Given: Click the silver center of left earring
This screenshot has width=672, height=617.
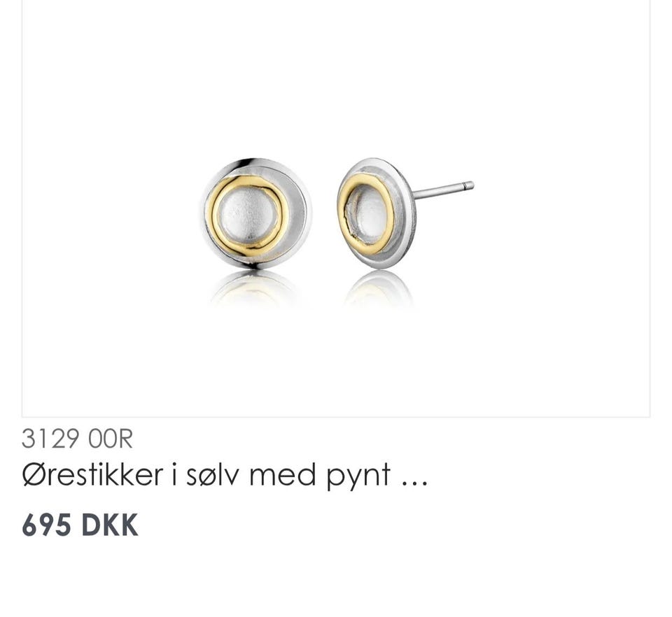Looking at the screenshot, I should tap(246, 217).
